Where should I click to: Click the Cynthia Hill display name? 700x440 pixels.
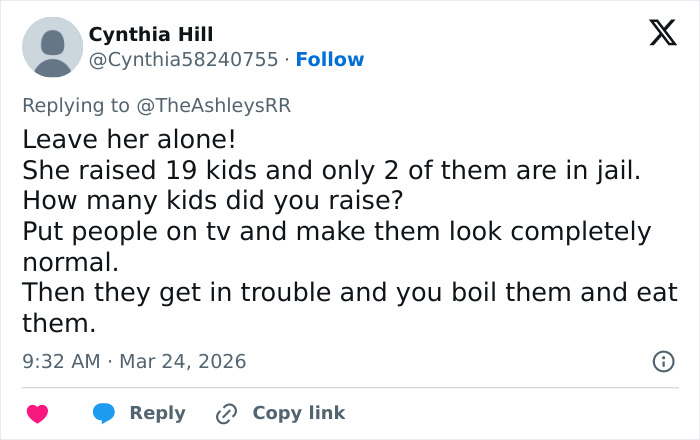coord(151,35)
